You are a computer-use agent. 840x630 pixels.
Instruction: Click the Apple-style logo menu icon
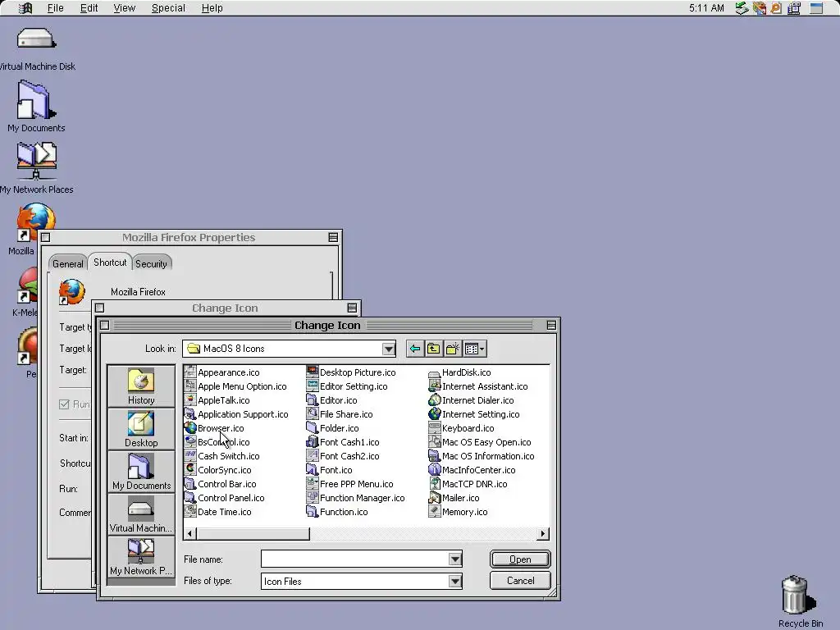tap(25, 8)
